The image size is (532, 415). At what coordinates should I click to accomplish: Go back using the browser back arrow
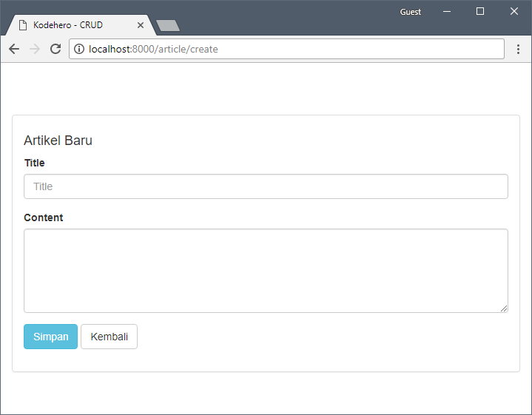click(x=14, y=49)
